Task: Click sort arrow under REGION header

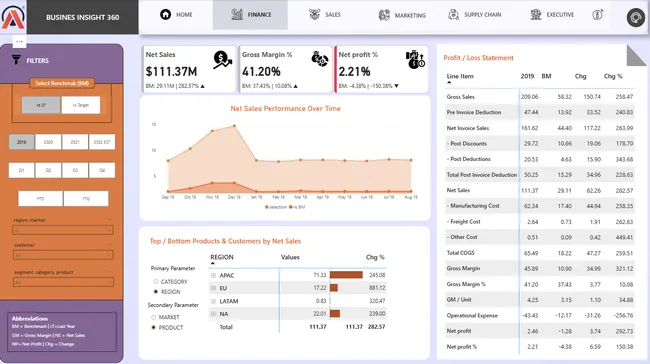Action: (x=213, y=263)
